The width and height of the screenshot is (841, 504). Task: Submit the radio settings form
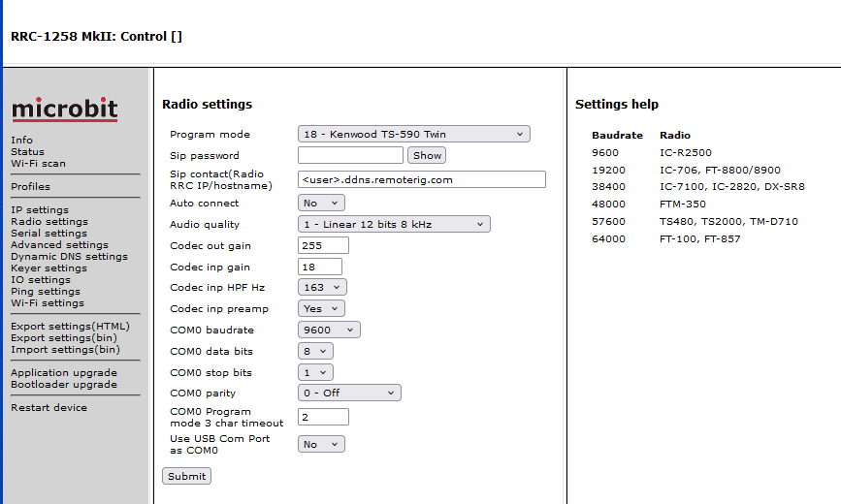tap(186, 477)
